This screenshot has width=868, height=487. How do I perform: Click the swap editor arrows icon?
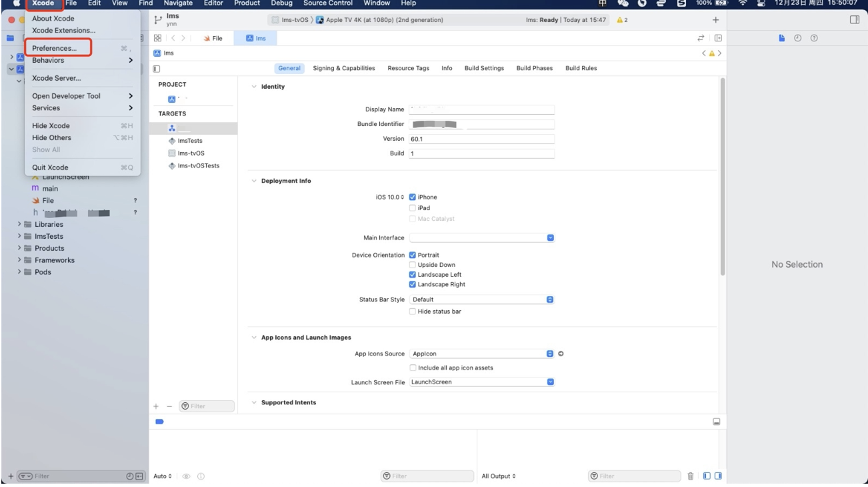[x=701, y=38]
